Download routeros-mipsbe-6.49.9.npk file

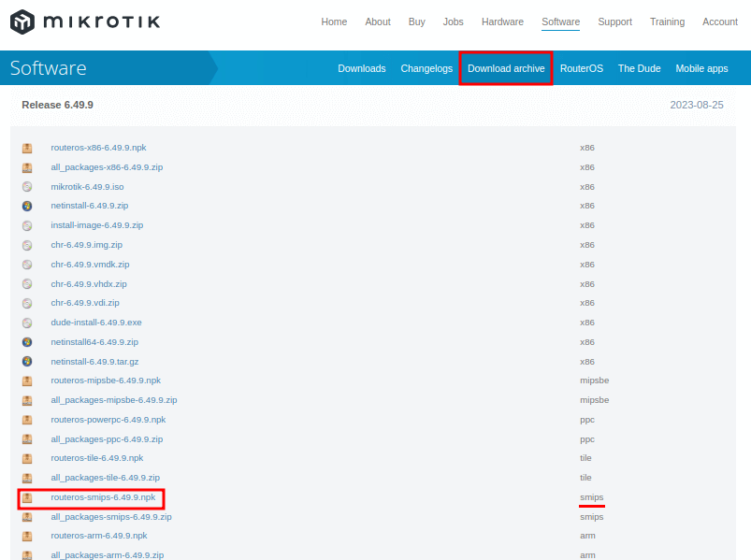tap(106, 381)
